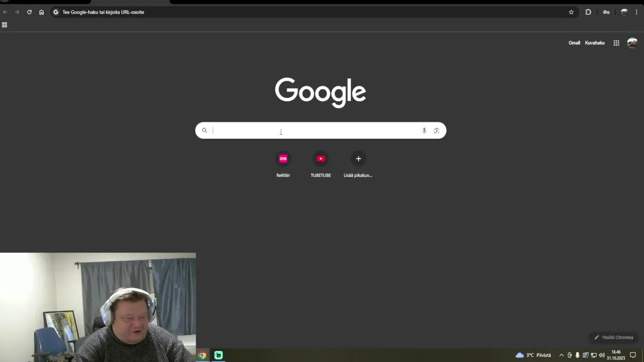This screenshot has height=362, width=644.
Task: Open the TUBETUBE shortcut tile
Action: coord(320,165)
